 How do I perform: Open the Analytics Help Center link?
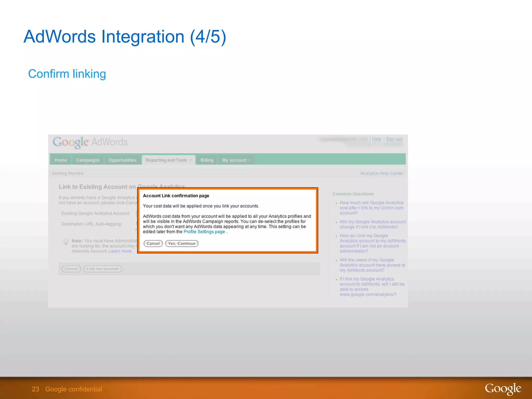pyautogui.click(x=382, y=173)
